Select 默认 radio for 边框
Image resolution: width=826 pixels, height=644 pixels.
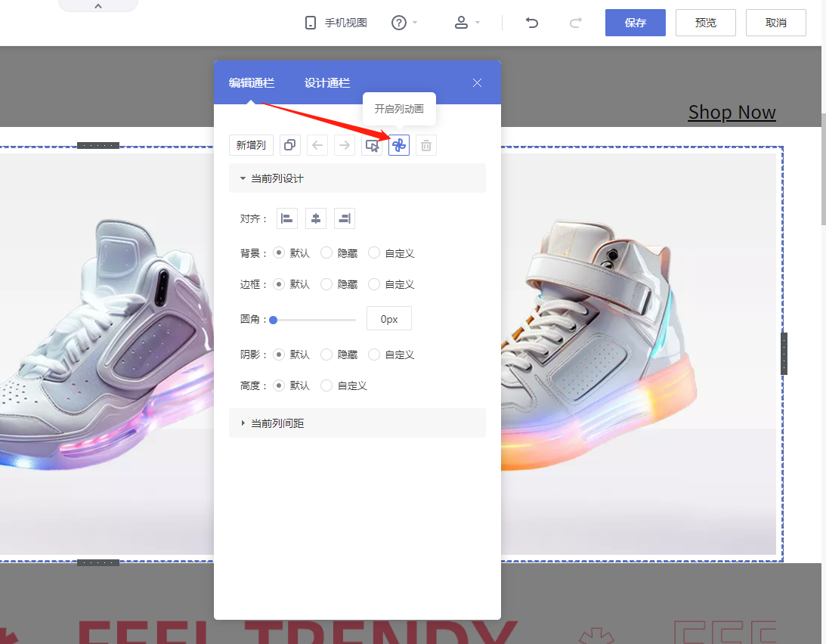pos(279,284)
